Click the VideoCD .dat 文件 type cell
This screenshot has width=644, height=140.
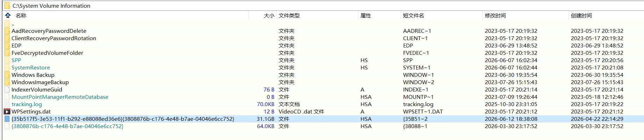301,111
